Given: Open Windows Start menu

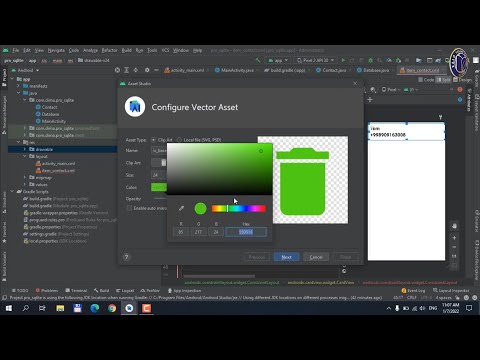Looking at the screenshot, I should tap(8, 308).
